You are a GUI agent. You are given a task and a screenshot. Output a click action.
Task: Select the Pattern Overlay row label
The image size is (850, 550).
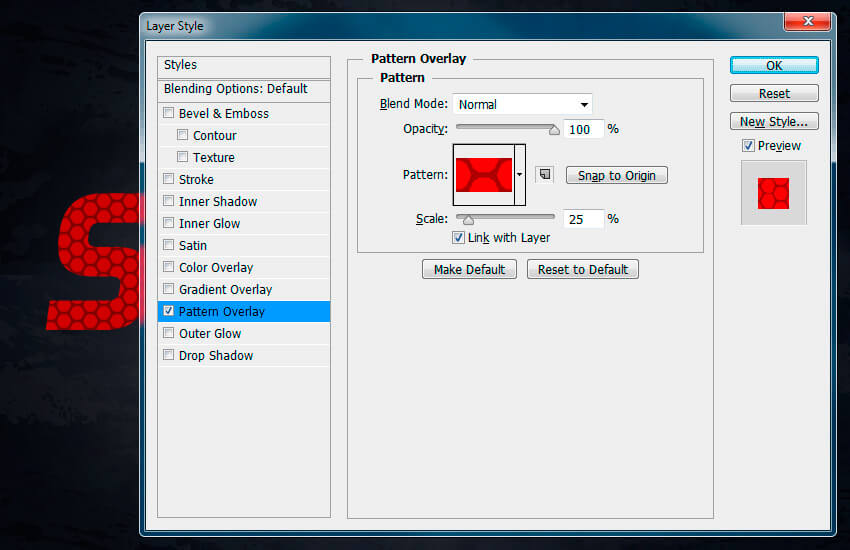point(222,312)
